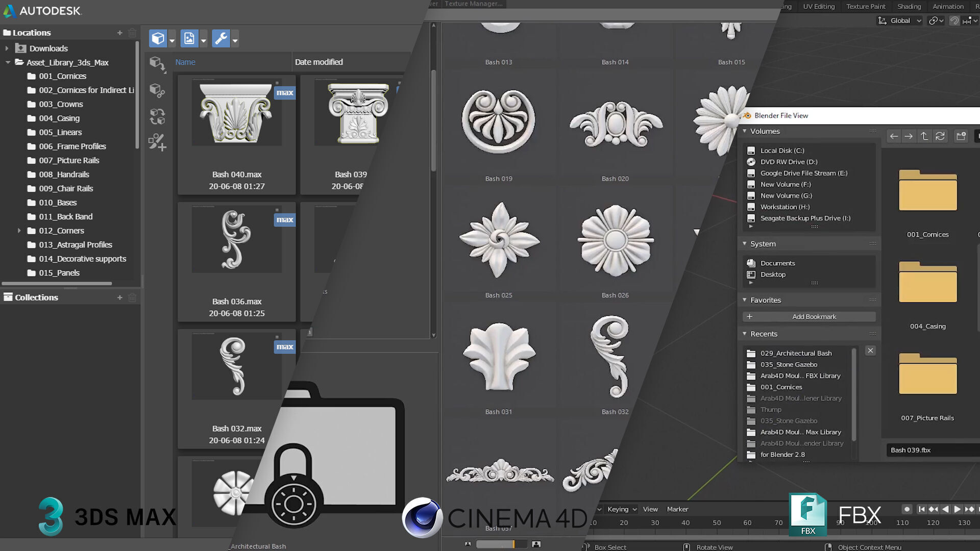Open the Global orientation dropdown
Image resolution: width=980 pixels, height=551 pixels.
coord(900,21)
